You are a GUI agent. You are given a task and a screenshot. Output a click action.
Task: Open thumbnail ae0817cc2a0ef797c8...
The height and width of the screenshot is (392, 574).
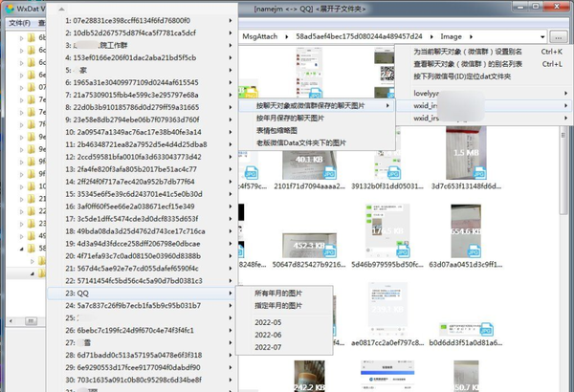tap(387, 309)
